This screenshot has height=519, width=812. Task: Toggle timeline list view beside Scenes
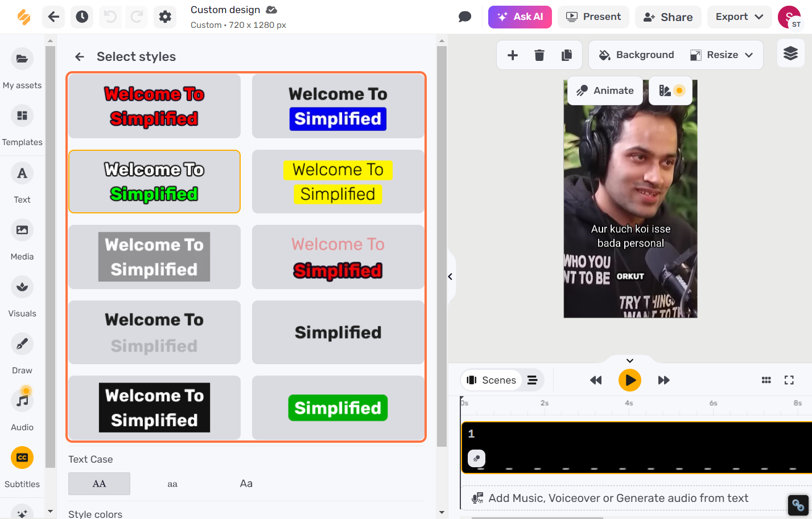533,380
